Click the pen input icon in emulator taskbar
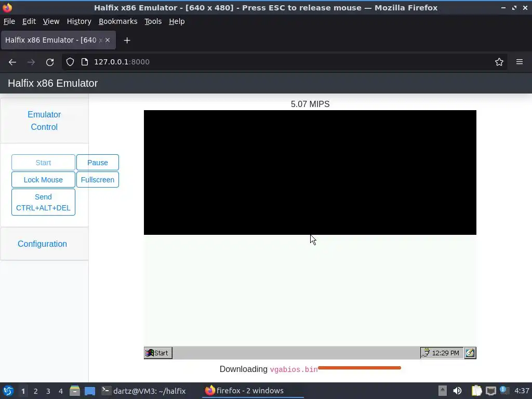The height and width of the screenshot is (399, 532). 470,353
